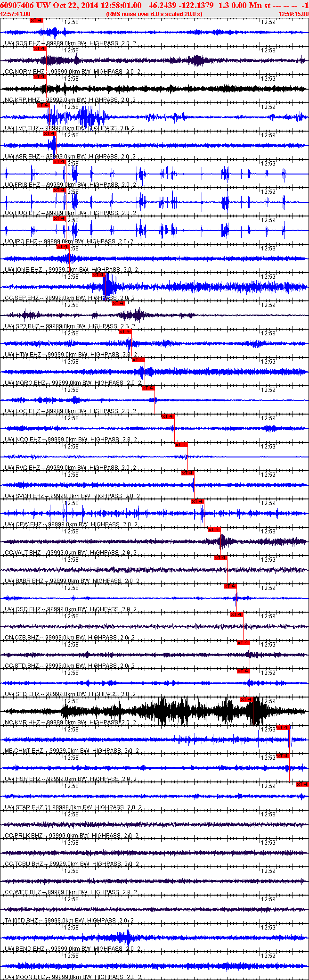Click the station label 'UW STAR EHZ 01'
The height and width of the screenshot is (980, 309).
pos(27,807)
